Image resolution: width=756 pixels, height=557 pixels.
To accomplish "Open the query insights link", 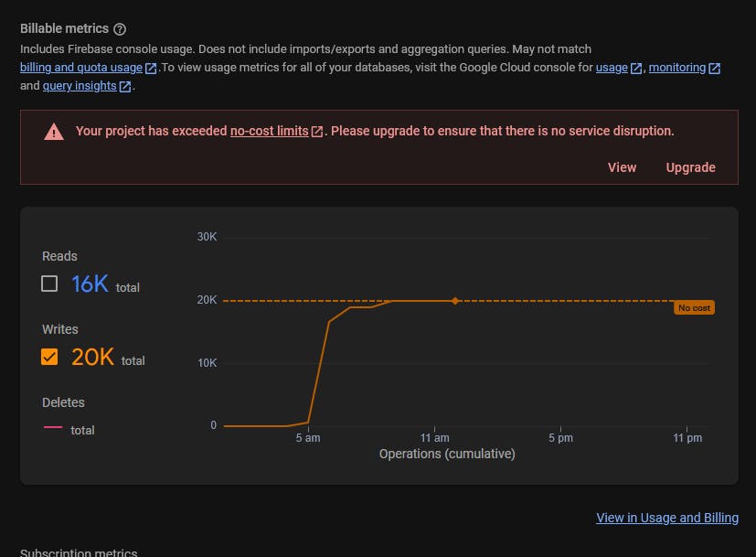I will point(80,86).
